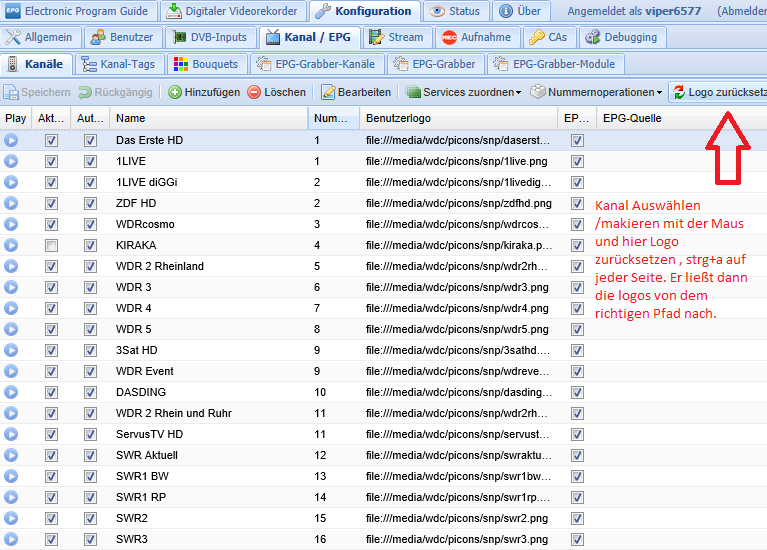This screenshot has height=550, width=767.
Task: Open the EPG-Grabber-Kanäle tab
Action: pyautogui.click(x=316, y=64)
